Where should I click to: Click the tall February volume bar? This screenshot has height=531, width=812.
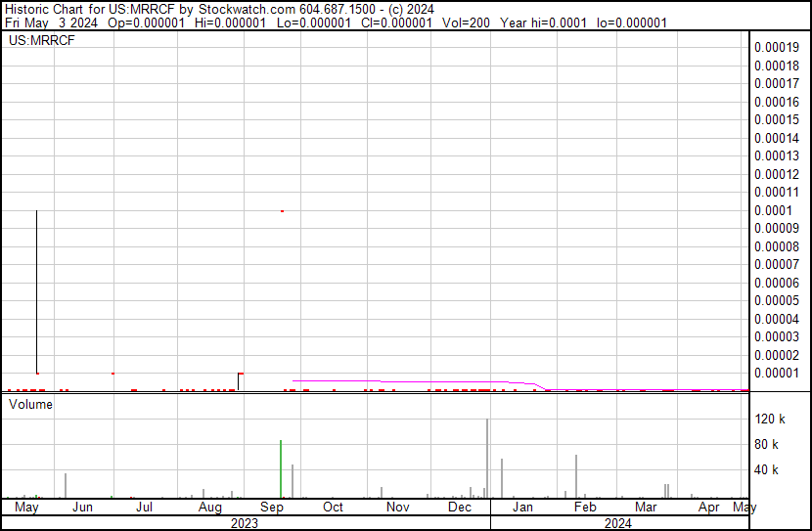coord(576,476)
